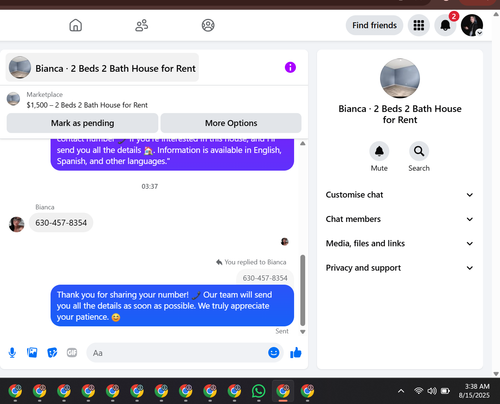Click Bianca's 630-457-8354 message bubble
Screen dimensions: 500x404
tap(61, 223)
